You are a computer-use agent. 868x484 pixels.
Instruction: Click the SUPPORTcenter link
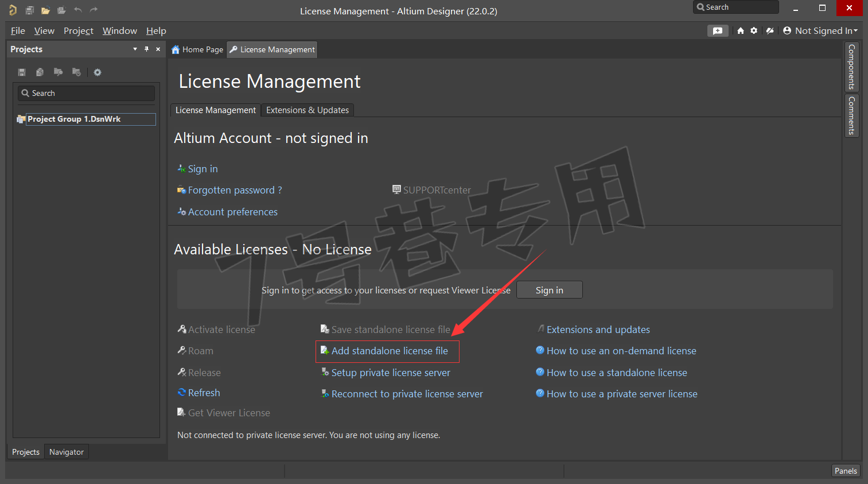tap(437, 190)
